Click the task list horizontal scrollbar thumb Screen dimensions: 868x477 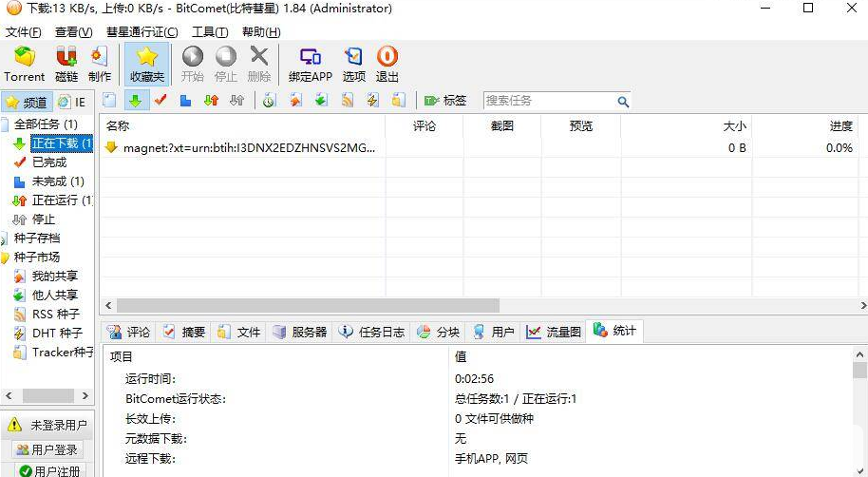point(308,305)
